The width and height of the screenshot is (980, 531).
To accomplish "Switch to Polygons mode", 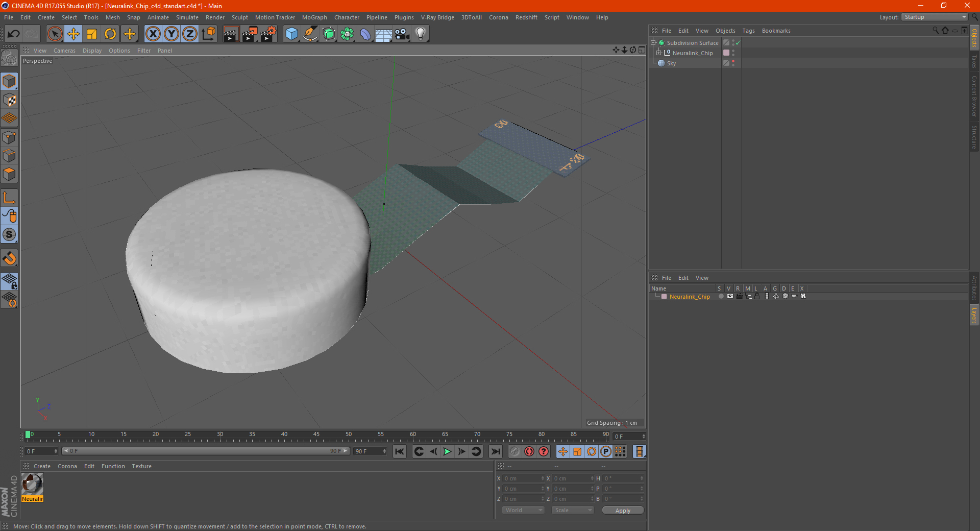I will 9,174.
